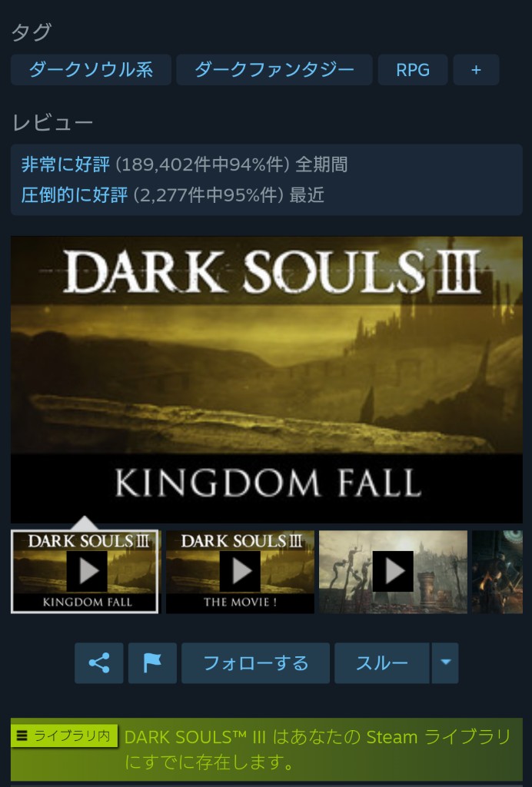This screenshot has width=532, height=787.
Task: Expand the dropdown arrow beside スルー
Action: click(445, 663)
